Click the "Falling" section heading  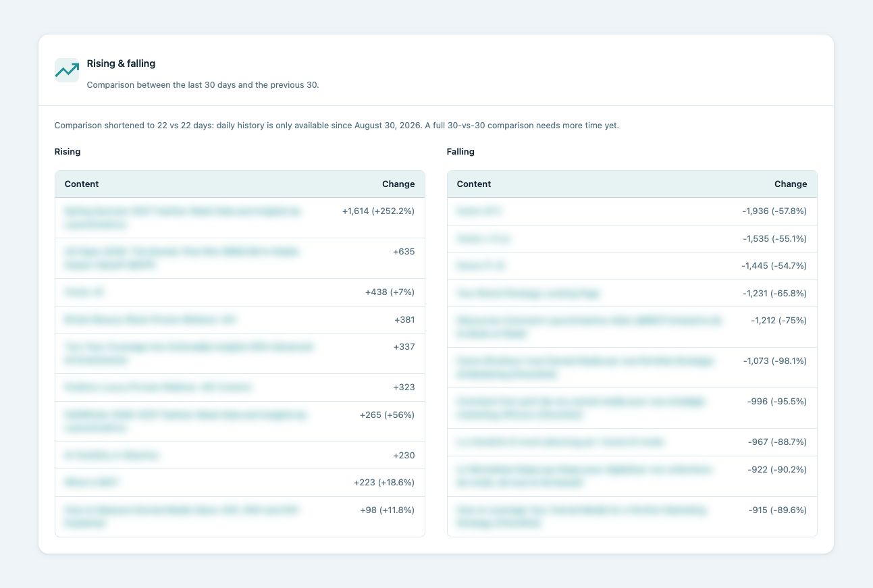460,152
